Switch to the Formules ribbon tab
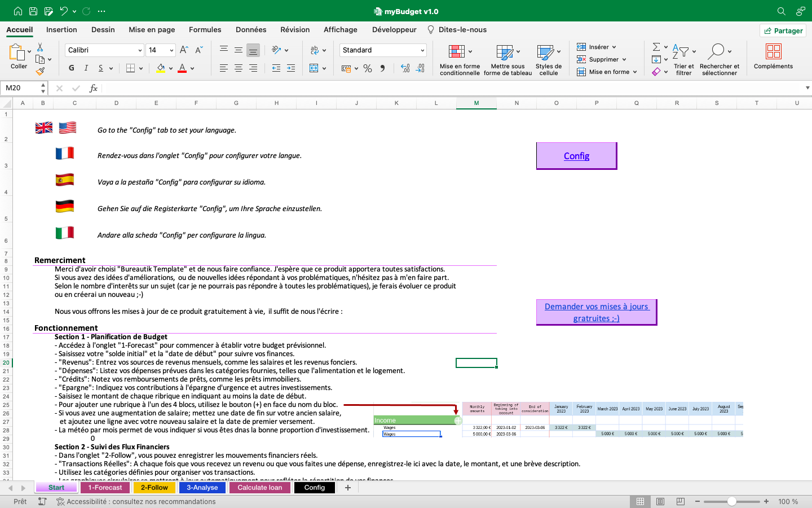812x508 pixels. [205, 29]
